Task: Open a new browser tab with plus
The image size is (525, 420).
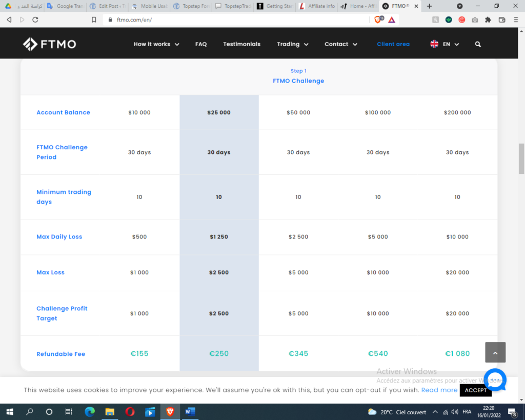Action: pos(430,6)
